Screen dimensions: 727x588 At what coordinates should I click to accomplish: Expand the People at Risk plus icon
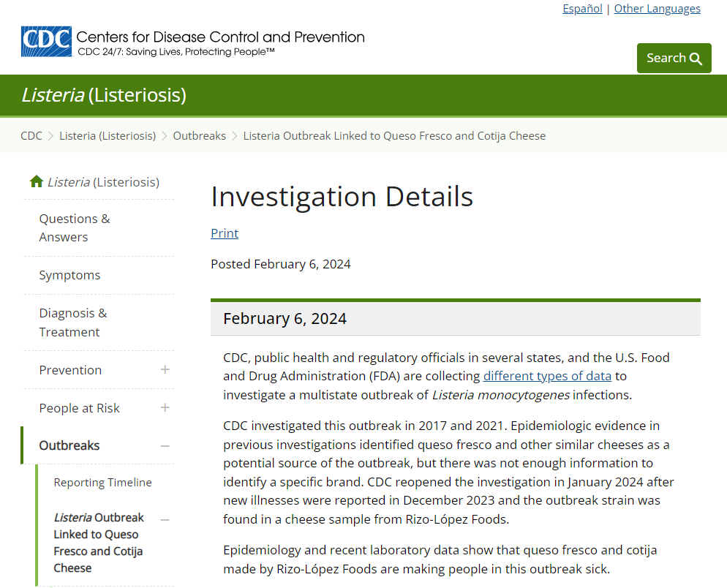point(165,407)
